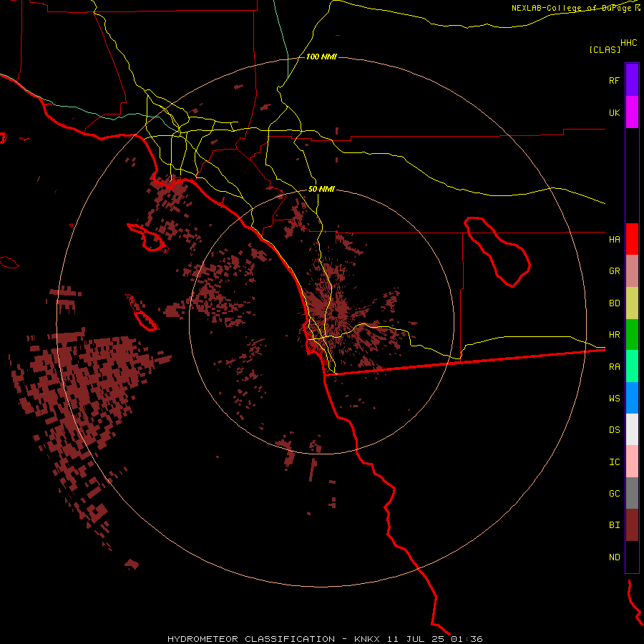This screenshot has height=644, width=644.
Task: Select the gray GC legend swatch
Action: pyautogui.click(x=632, y=493)
